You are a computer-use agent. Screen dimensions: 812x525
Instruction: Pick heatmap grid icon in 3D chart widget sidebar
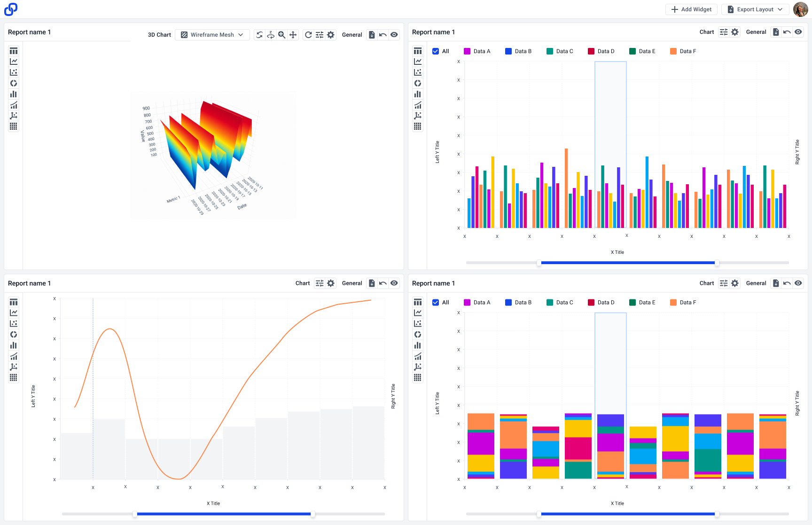pos(14,126)
